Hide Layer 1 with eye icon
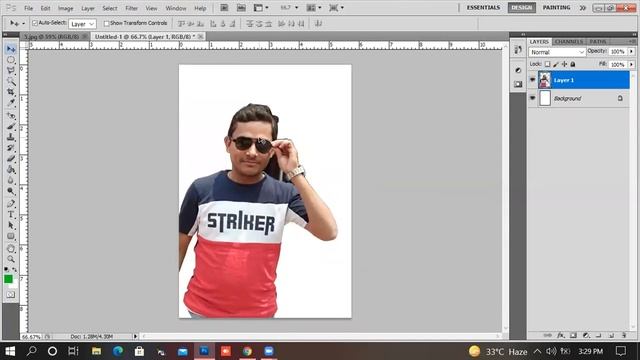Viewport: 640px width, 360px height. click(x=532, y=80)
